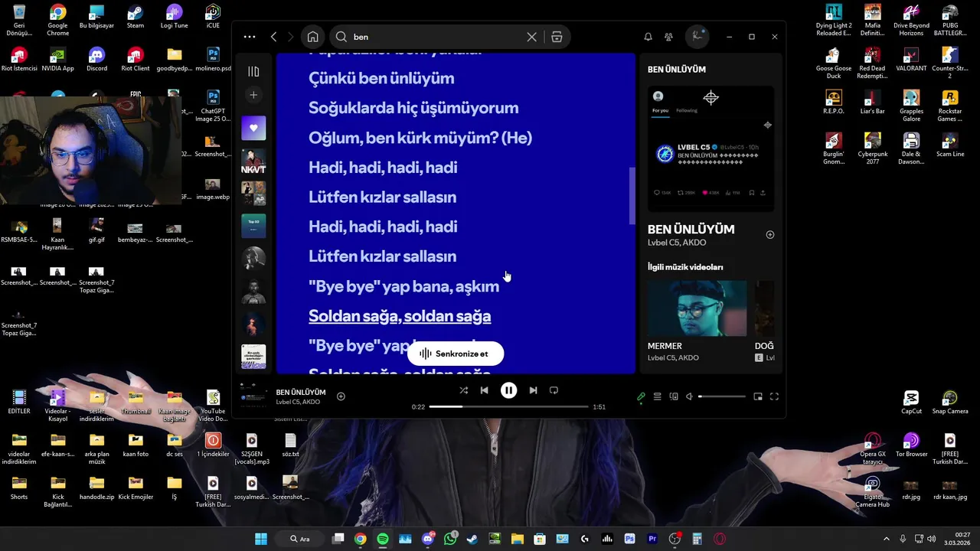Viewport: 980px width, 551px height.
Task: Jump to lyric 'Oğlum, ben kürk müyüm? (He)'
Action: coord(420,138)
